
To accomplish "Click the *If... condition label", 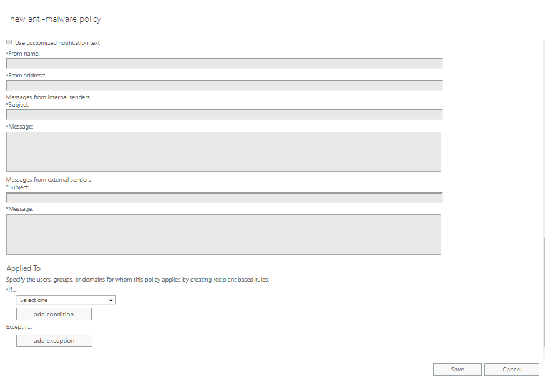I will [11, 289].
